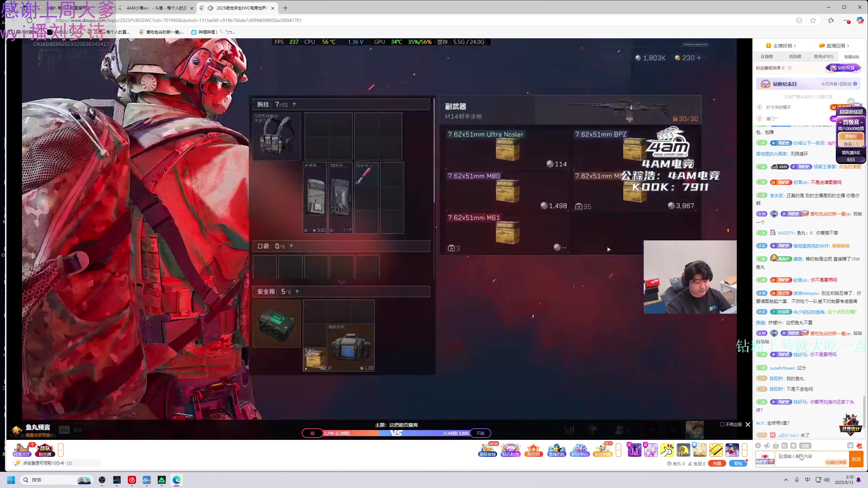
Task: Open the browser favorites list icon
Action: point(831,20)
